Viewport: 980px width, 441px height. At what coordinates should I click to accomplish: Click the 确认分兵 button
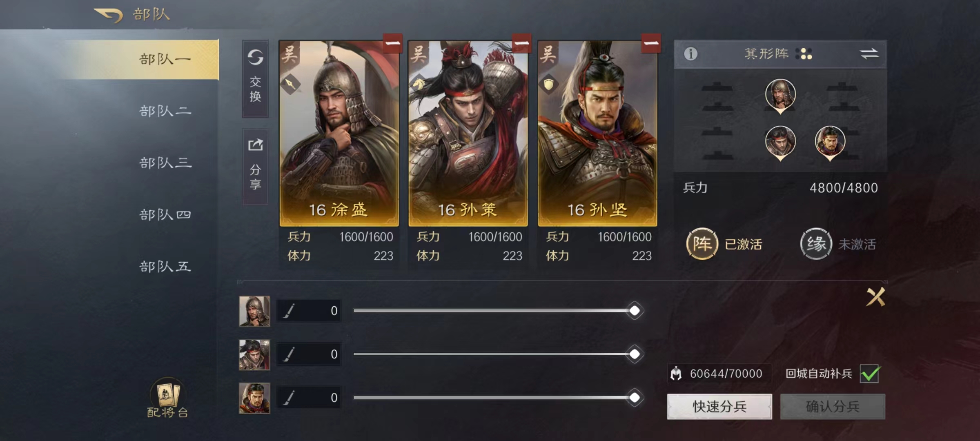click(x=833, y=407)
